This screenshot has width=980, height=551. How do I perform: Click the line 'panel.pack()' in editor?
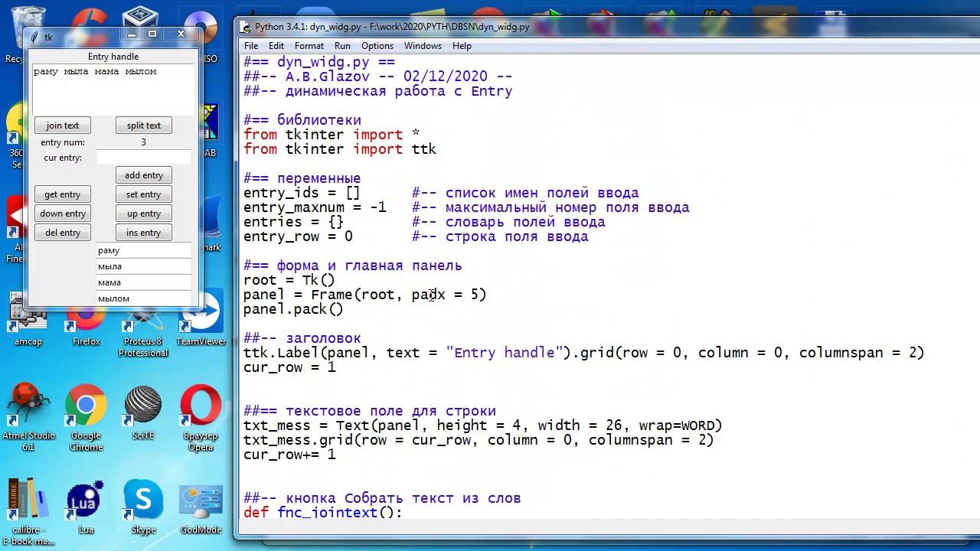[x=293, y=309]
